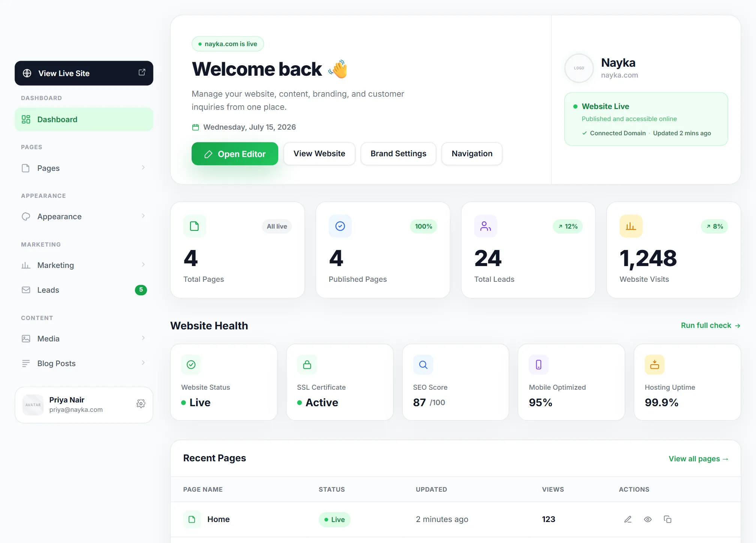Click the All live badge
The width and height of the screenshot is (756, 543).
point(277,226)
